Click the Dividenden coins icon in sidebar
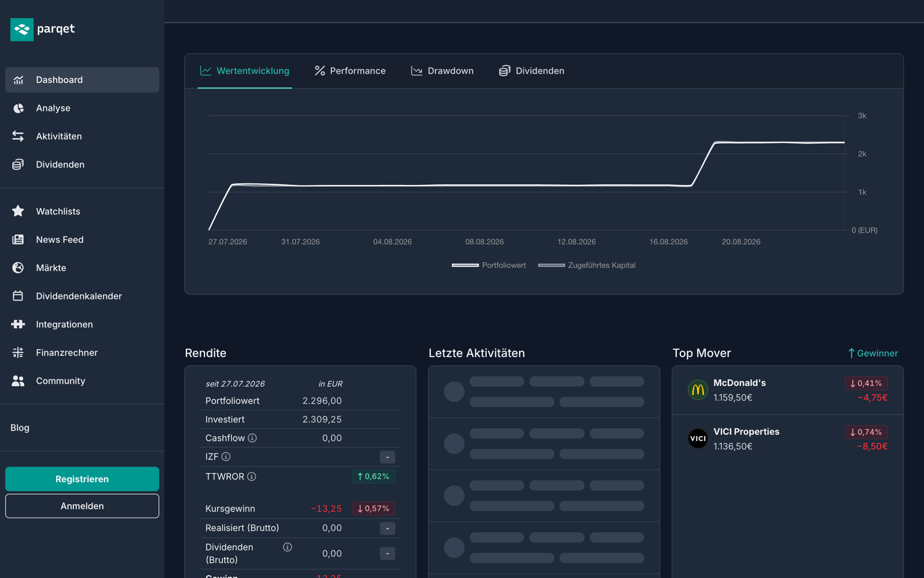924x578 pixels. (18, 165)
